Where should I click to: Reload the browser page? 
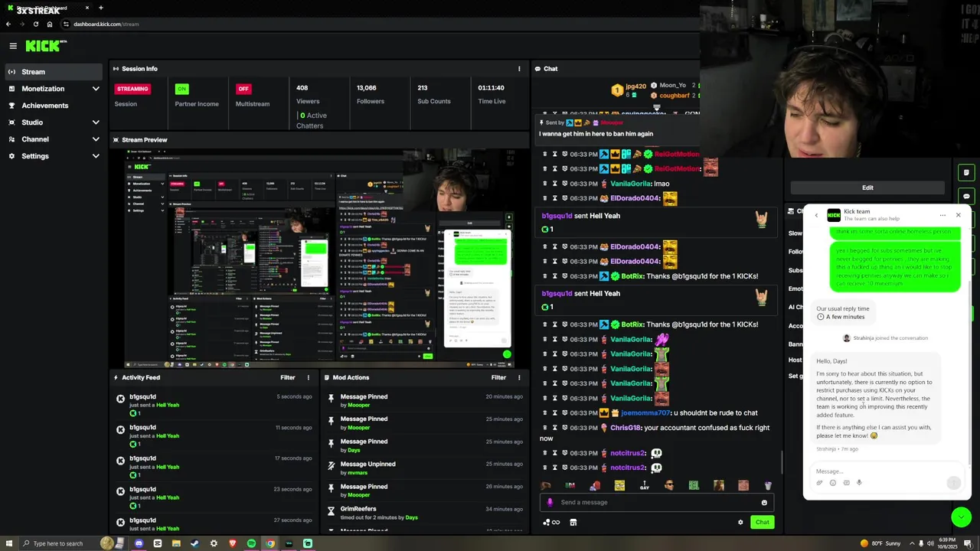35,24
